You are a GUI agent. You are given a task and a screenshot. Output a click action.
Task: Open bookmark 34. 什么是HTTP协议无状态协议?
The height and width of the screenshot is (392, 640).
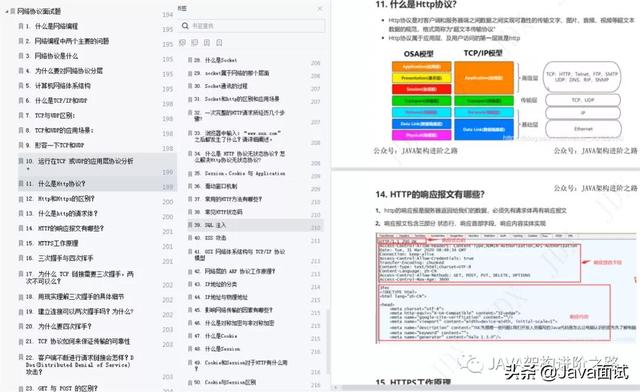point(239,157)
